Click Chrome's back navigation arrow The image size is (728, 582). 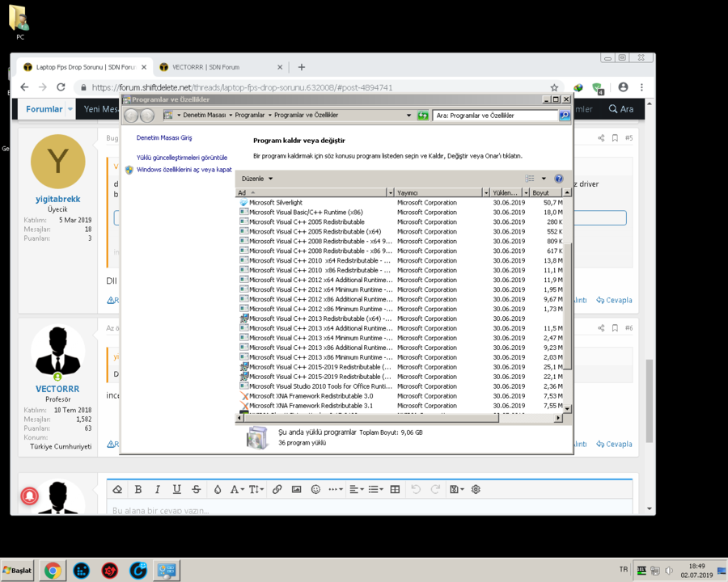24,87
